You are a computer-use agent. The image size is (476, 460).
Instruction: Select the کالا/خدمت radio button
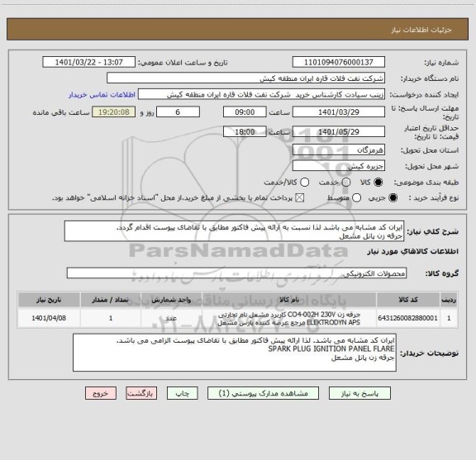[x=304, y=183]
